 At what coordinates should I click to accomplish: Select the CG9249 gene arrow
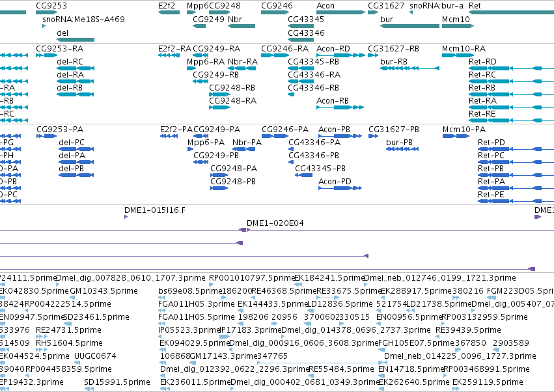click(199, 26)
